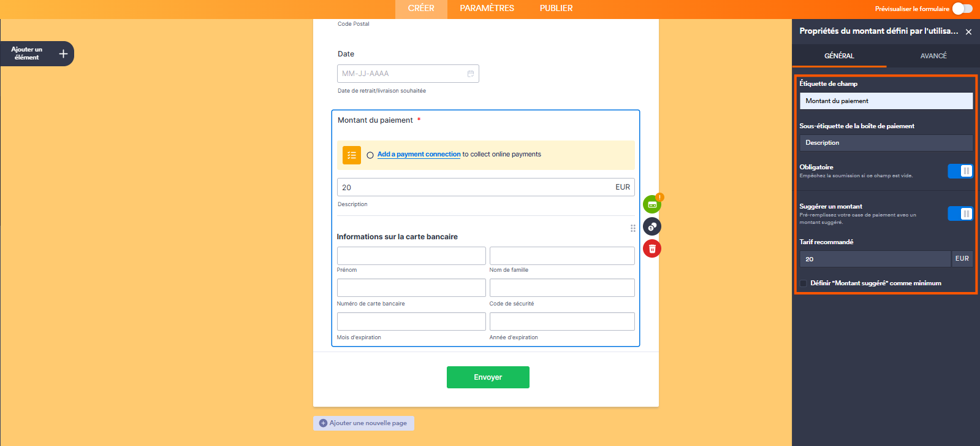Click Ajouter une nouvelle page

(363, 423)
